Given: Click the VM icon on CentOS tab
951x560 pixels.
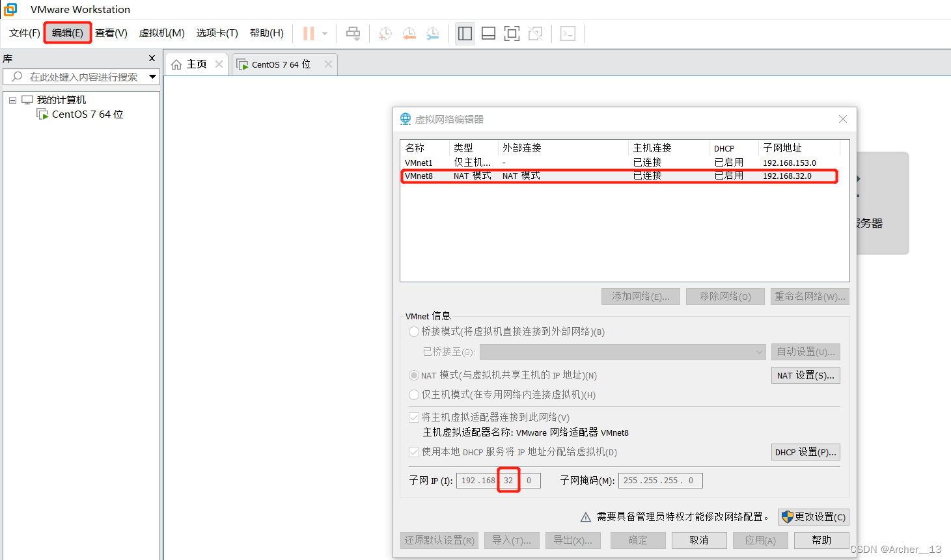Looking at the screenshot, I should pos(242,64).
